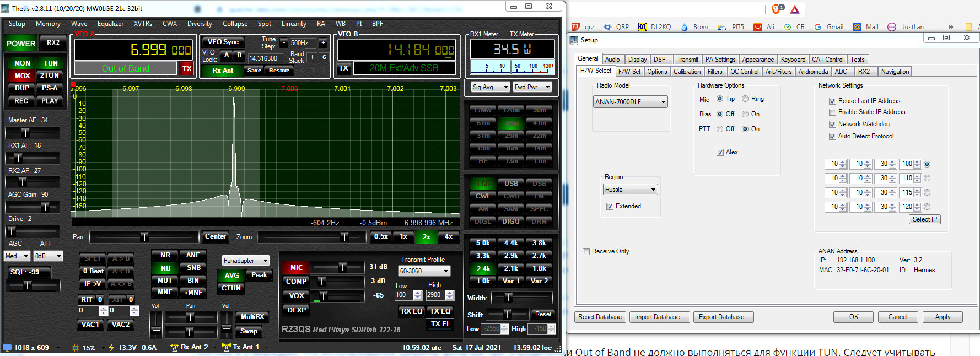Open the Region dropdown showing Russia
The height and width of the screenshot is (356, 980).
pyautogui.click(x=631, y=190)
